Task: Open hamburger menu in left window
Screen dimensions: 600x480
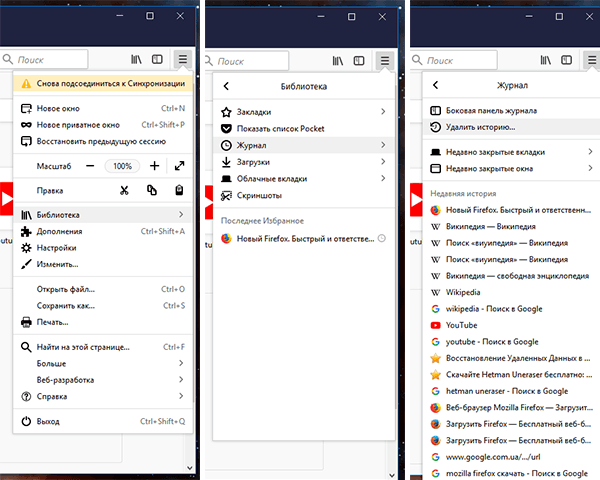Action: click(x=183, y=59)
